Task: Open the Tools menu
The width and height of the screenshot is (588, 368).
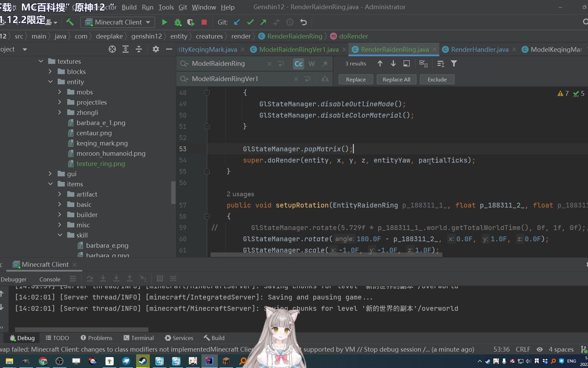Action: point(166,7)
